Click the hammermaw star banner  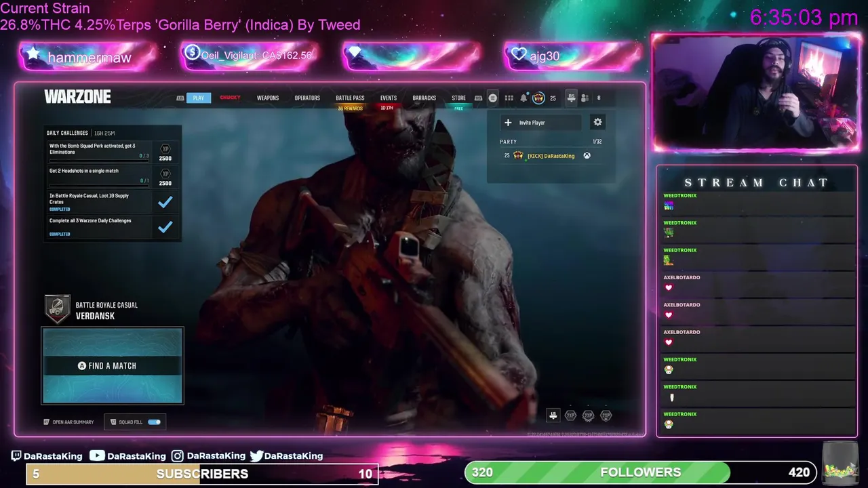pos(88,56)
